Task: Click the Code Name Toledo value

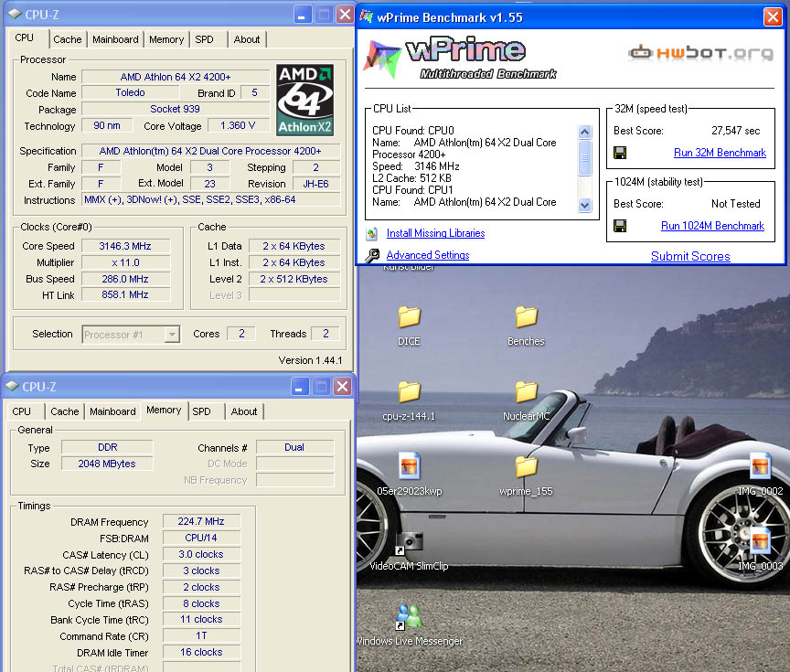Action: [x=130, y=92]
